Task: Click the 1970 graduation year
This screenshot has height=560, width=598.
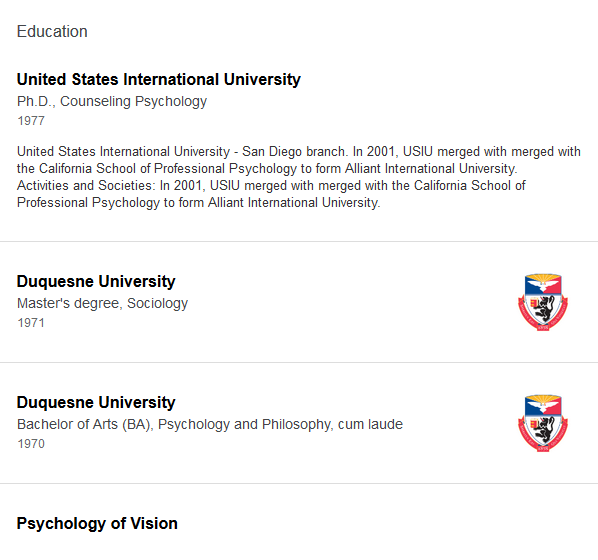Action: tap(31, 444)
